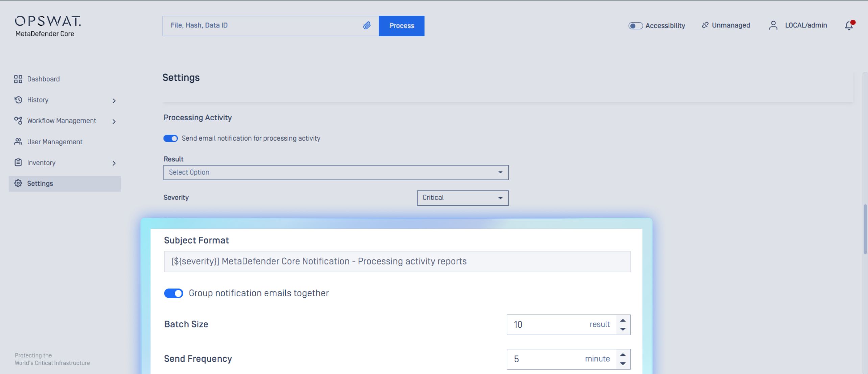868x374 pixels.
Task: Click the Workflow Management nodes icon
Action: point(18,121)
